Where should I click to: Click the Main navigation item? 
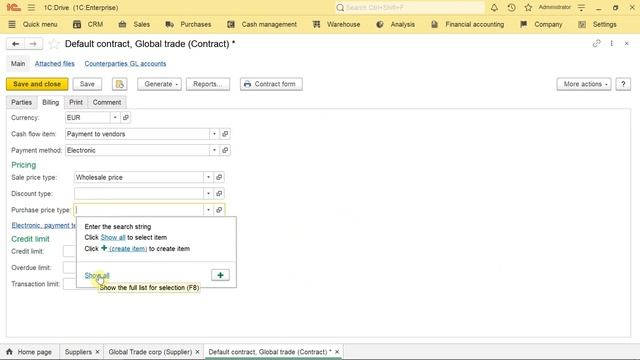tap(18, 64)
